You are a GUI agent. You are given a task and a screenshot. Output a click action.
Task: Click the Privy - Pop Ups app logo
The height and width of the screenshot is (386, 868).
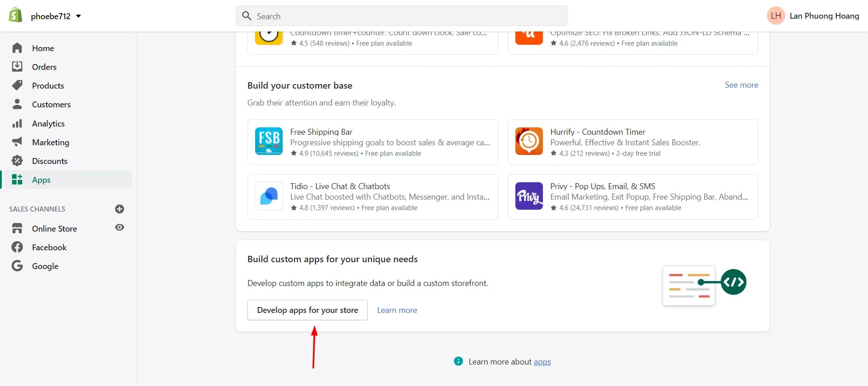[528, 196]
